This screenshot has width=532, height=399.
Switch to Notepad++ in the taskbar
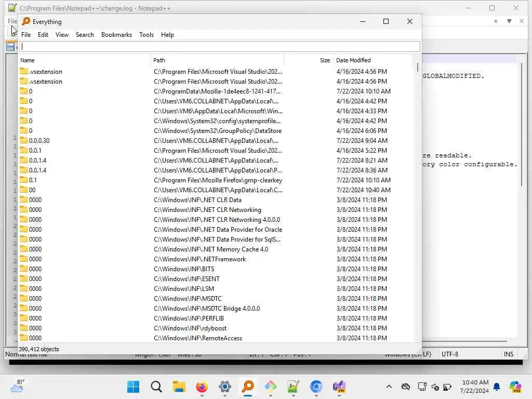(293, 387)
